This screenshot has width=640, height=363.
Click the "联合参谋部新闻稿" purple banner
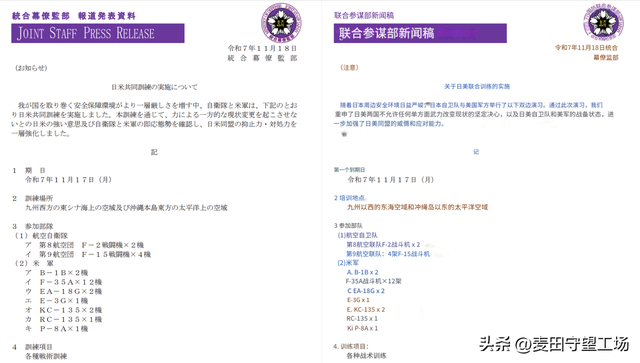[x=420, y=33]
